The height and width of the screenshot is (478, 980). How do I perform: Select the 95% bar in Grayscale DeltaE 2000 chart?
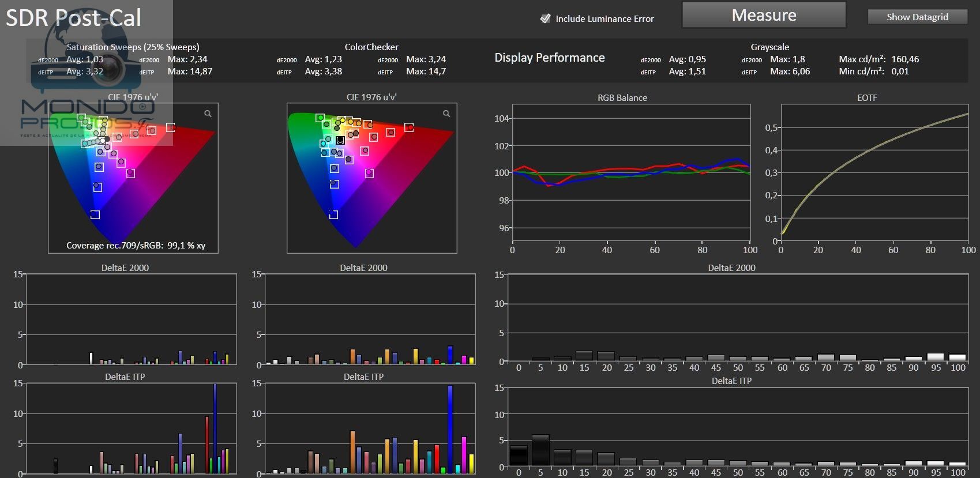[x=936, y=357]
